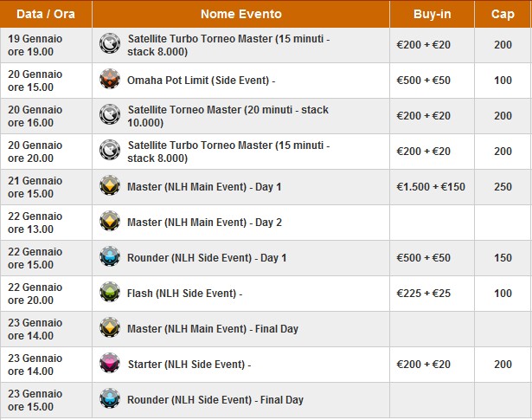Open Master (NLH Main Event) - Day 1
Image resolution: width=532 pixels, height=420 pixels.
click(x=204, y=186)
